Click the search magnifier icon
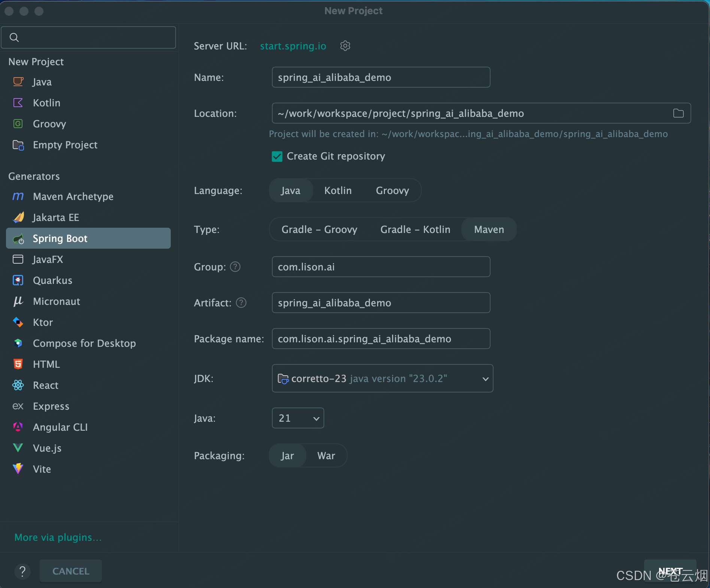 coord(14,37)
